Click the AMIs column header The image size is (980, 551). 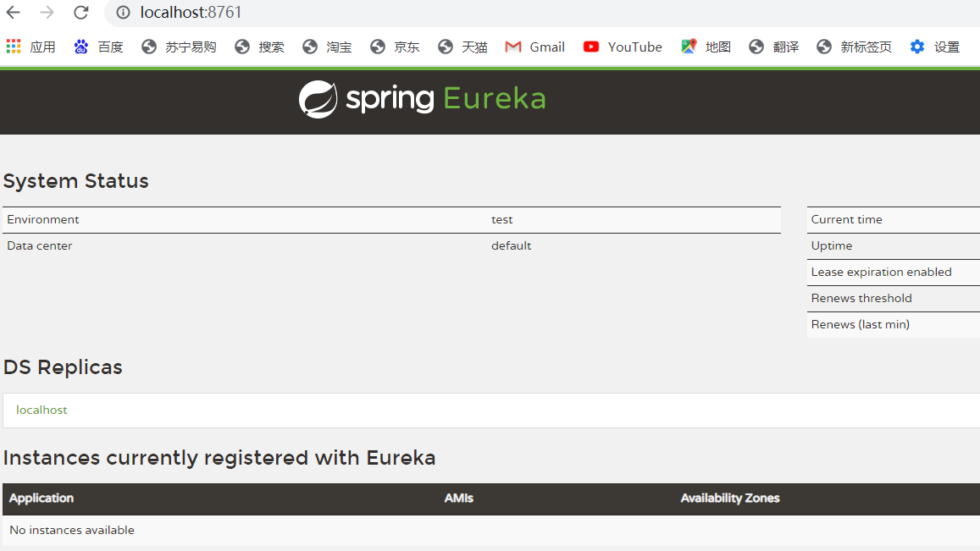[x=459, y=498]
